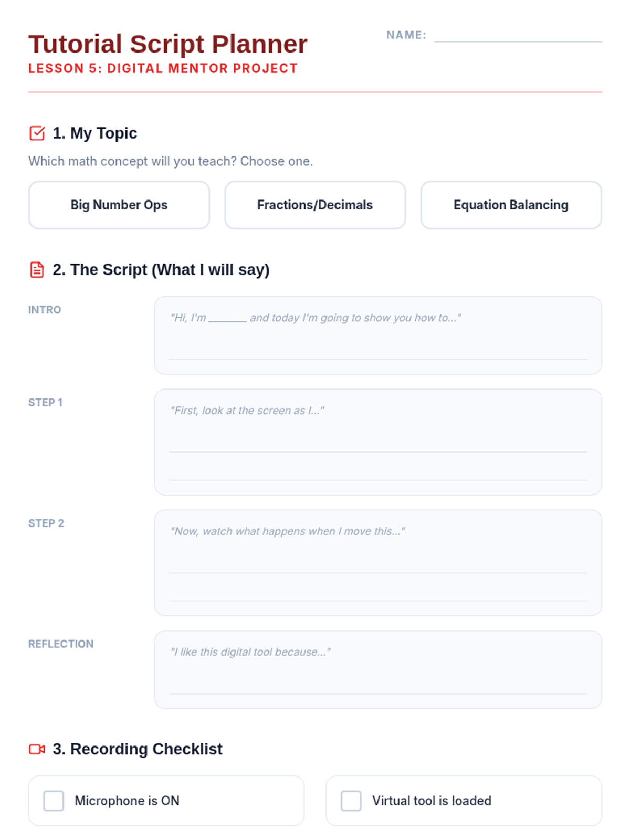Click the STEP 1 label
The height and width of the screenshot is (840, 630).
tap(45, 403)
